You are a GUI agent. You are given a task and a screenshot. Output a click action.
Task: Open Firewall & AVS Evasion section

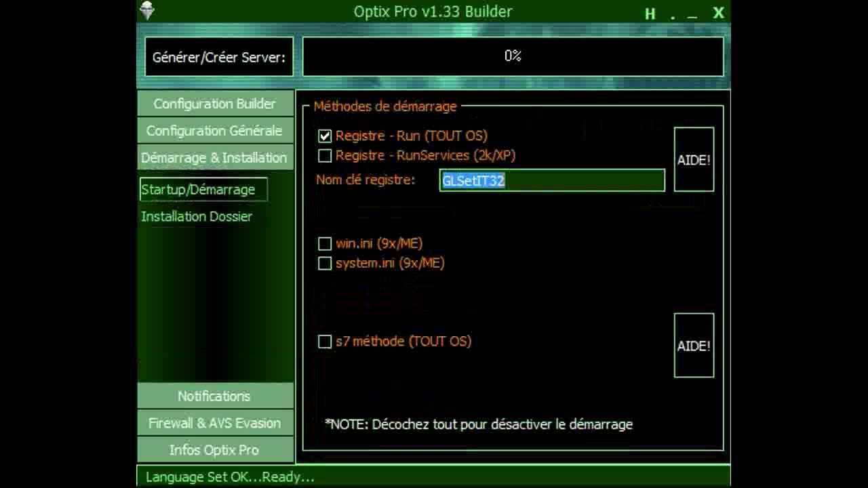pyautogui.click(x=215, y=423)
